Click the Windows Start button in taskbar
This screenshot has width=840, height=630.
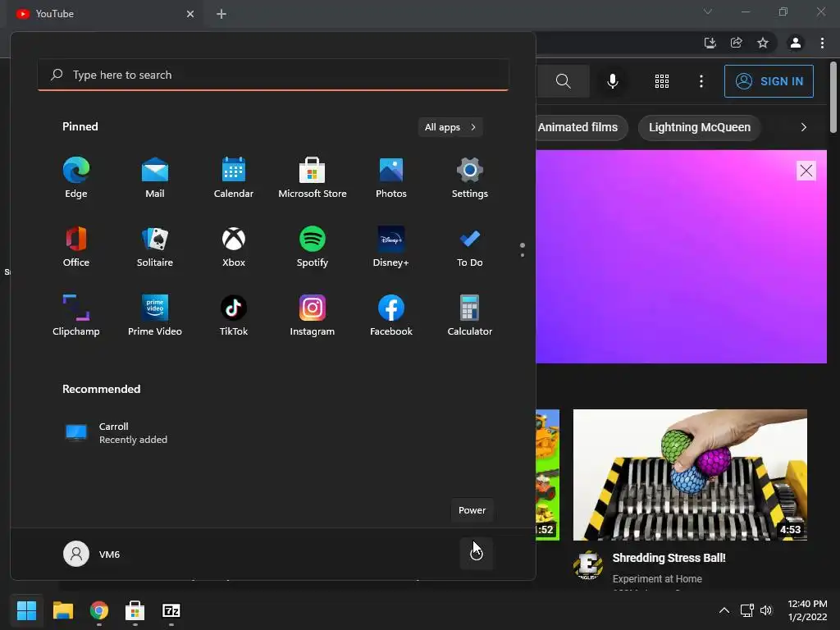[26, 610]
